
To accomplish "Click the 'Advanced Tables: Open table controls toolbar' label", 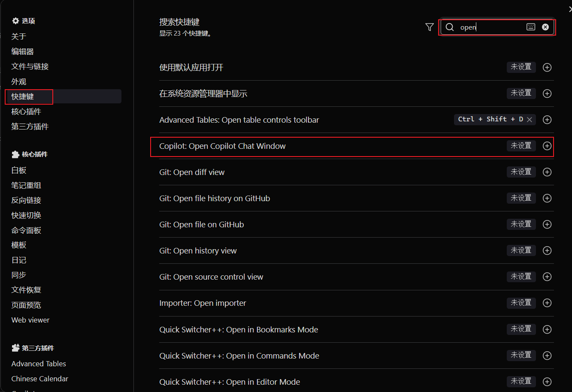I will [239, 120].
